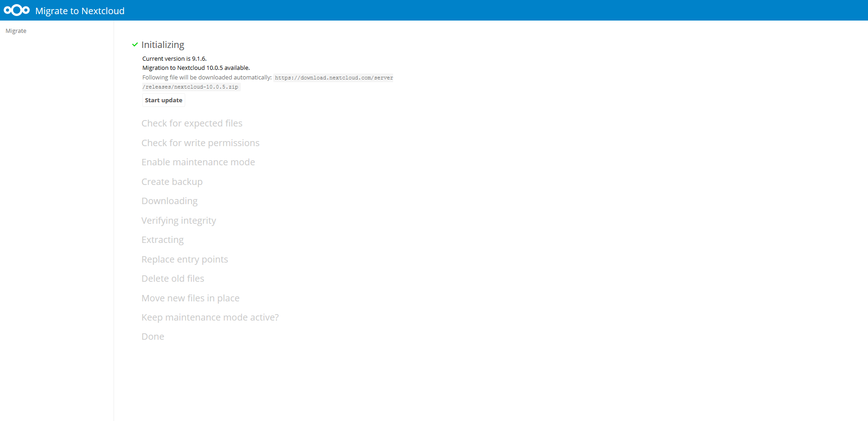Click the green Initializing checkmark icon
Screen dimensions: 868x421
click(x=135, y=45)
